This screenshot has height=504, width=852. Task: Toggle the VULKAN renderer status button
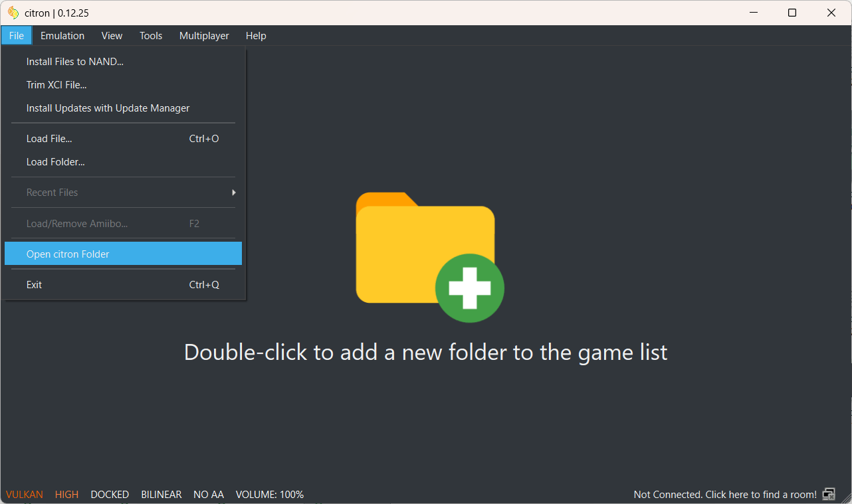[25, 495]
